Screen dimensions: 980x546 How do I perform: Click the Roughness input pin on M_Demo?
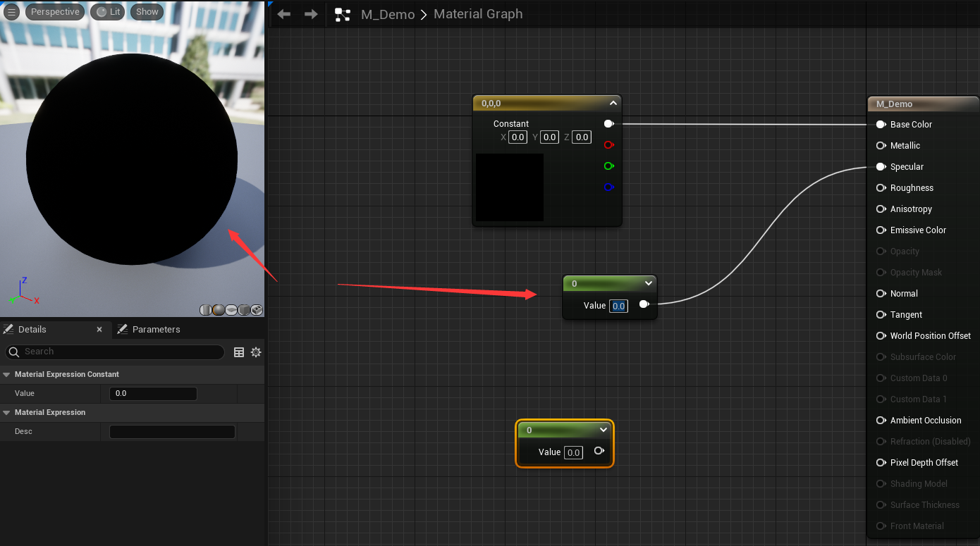pyautogui.click(x=881, y=188)
